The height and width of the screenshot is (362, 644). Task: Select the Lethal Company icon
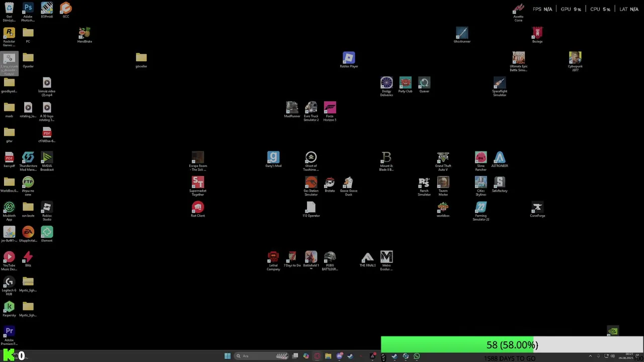coord(273,261)
